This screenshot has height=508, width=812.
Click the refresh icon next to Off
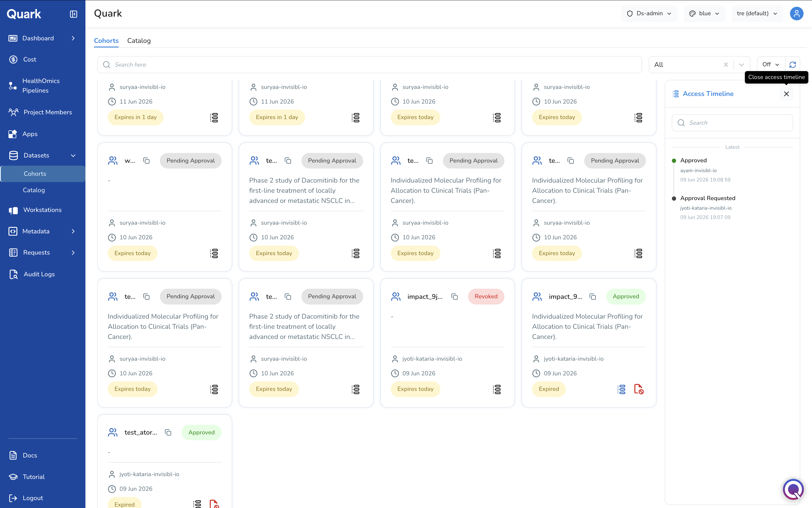(793, 65)
